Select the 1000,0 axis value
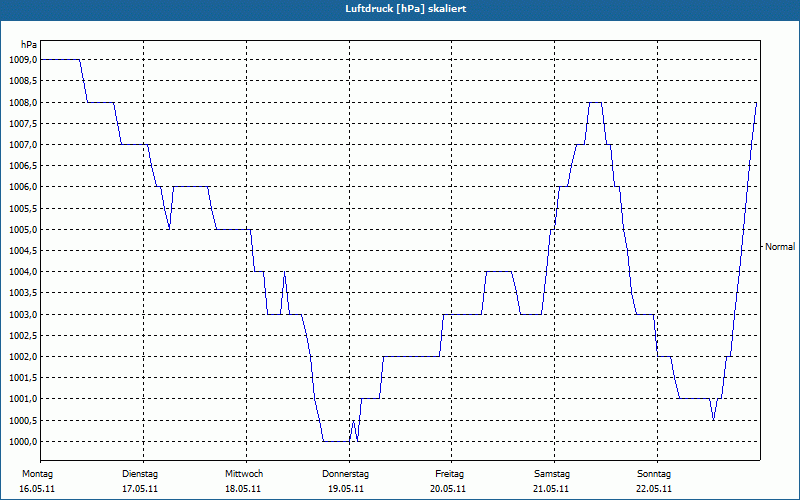The height and width of the screenshot is (500, 800). tap(23, 441)
